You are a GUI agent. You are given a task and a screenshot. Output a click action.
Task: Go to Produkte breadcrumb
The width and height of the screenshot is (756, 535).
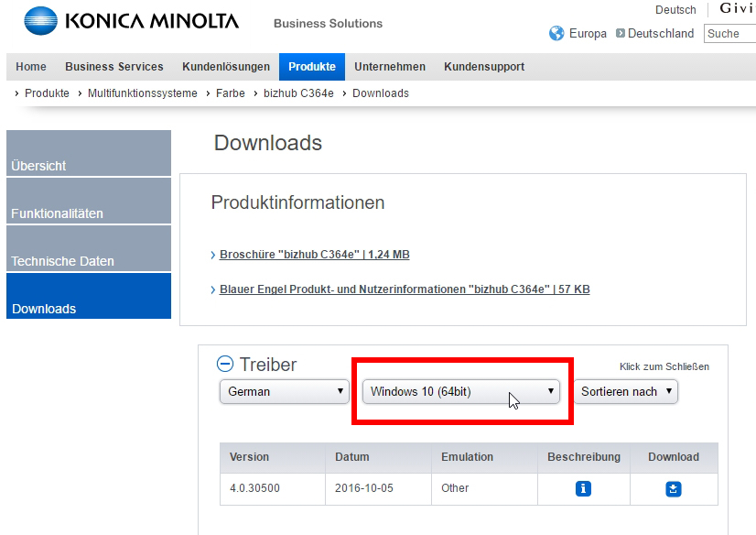click(47, 93)
